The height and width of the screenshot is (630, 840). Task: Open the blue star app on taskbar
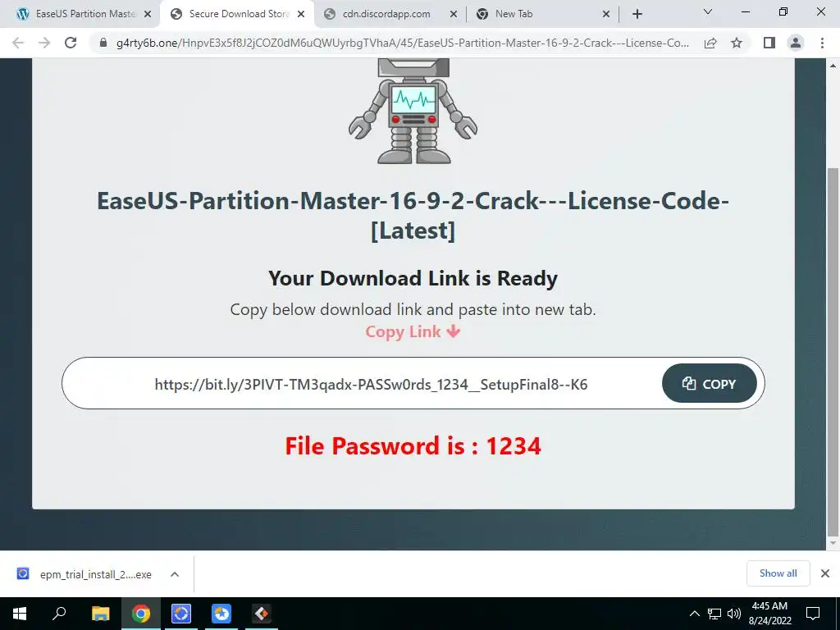[221, 614]
